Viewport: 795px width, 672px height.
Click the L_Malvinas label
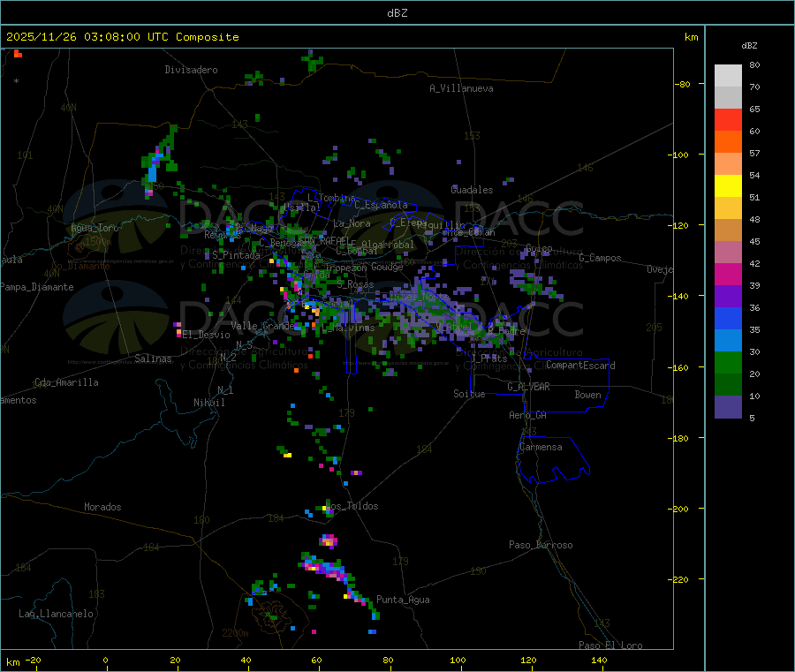point(348,328)
